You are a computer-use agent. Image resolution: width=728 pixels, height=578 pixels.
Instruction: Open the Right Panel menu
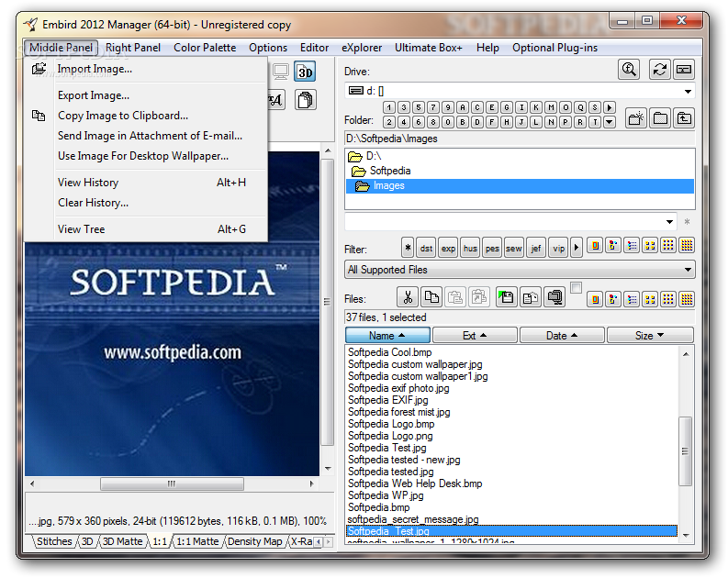tap(133, 48)
